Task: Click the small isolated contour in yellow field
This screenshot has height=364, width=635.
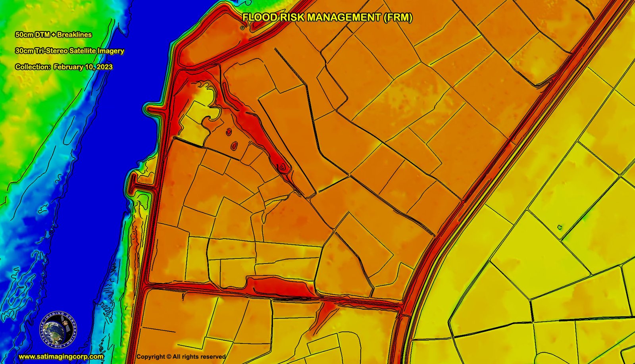Action: pyautogui.click(x=560, y=227)
